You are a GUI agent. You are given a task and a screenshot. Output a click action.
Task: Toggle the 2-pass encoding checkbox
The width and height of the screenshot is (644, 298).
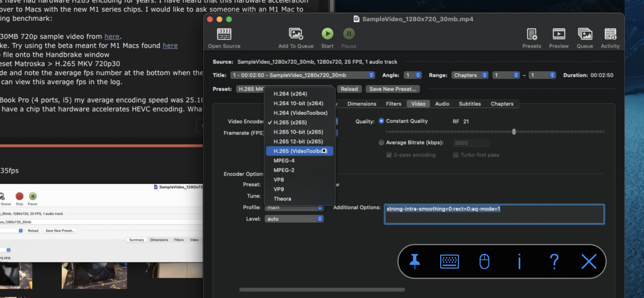click(x=389, y=155)
